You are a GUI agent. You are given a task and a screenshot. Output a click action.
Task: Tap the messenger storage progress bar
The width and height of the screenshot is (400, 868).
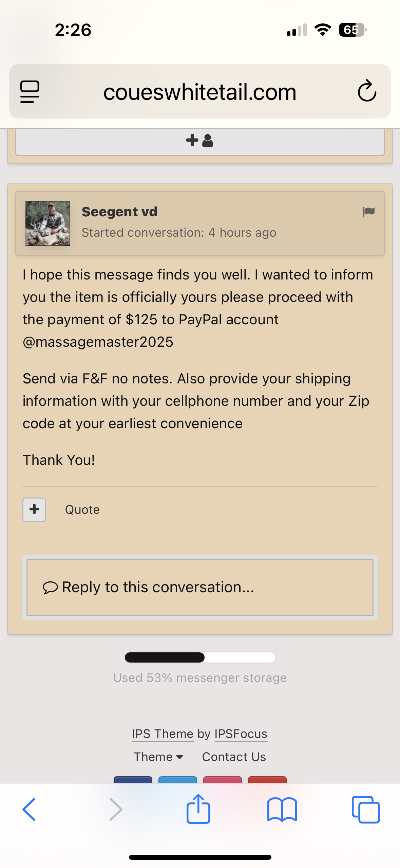coord(200,657)
